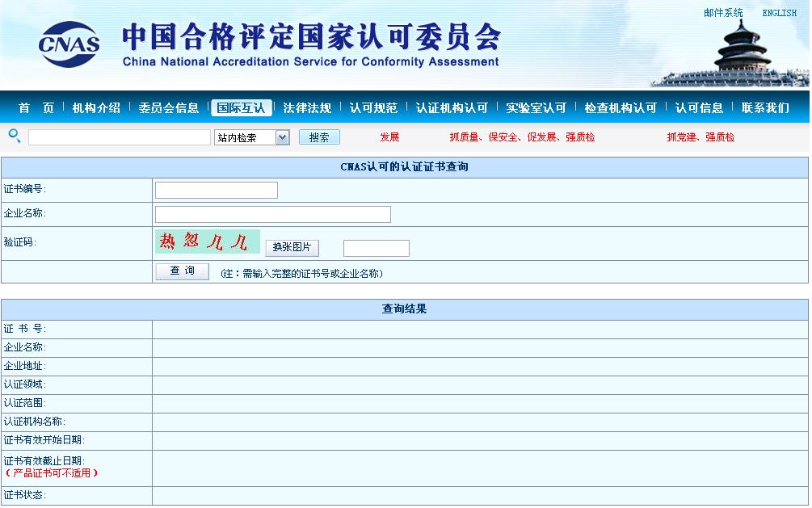Click the 证书编号 input field
This screenshot has width=812, height=508.
point(217,190)
